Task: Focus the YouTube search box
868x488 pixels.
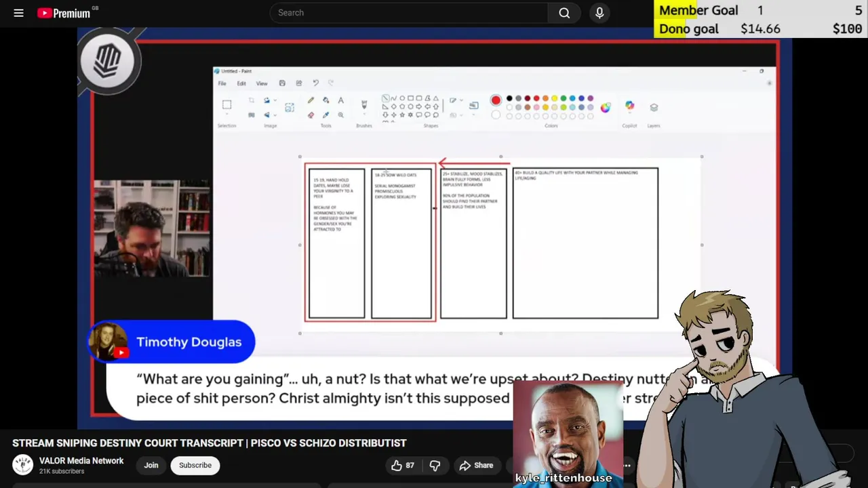Action: (x=409, y=13)
